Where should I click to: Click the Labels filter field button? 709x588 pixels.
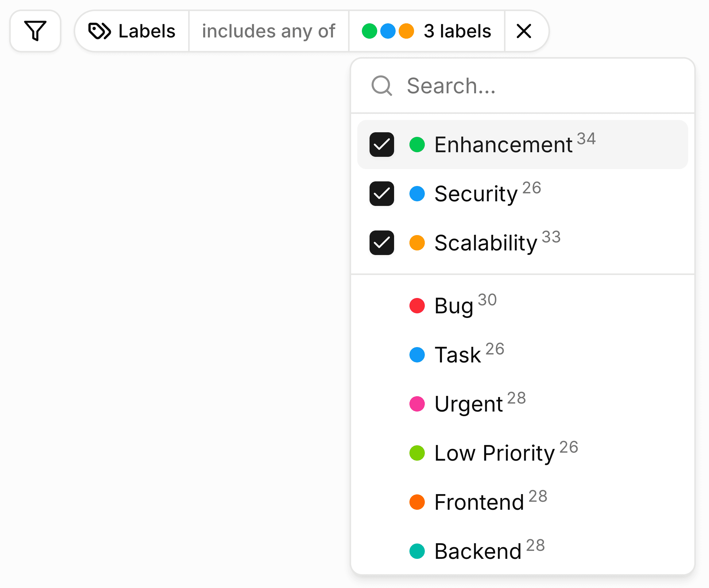(x=132, y=31)
